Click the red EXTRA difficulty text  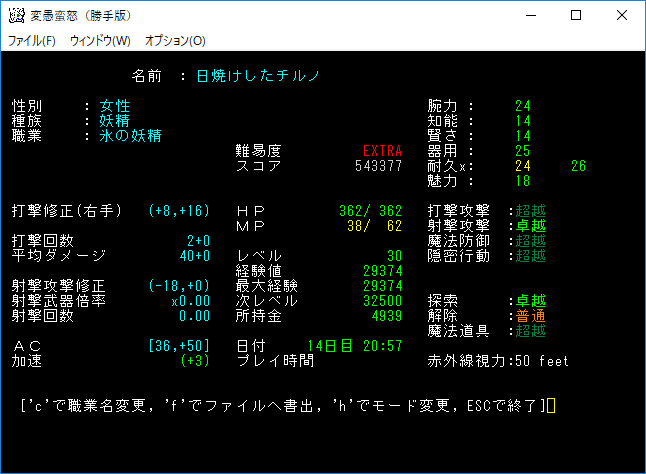382,151
